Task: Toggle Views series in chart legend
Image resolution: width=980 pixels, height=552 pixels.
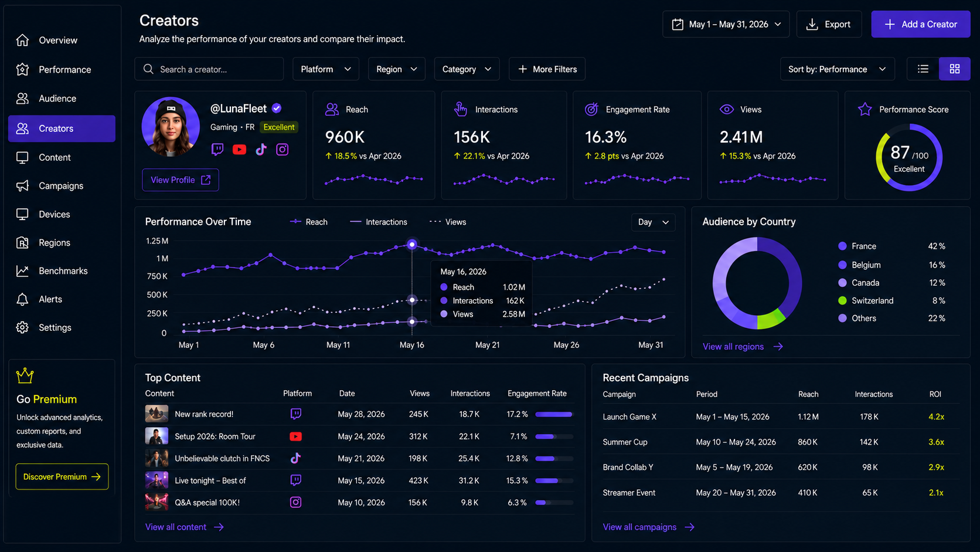Action: tap(448, 222)
